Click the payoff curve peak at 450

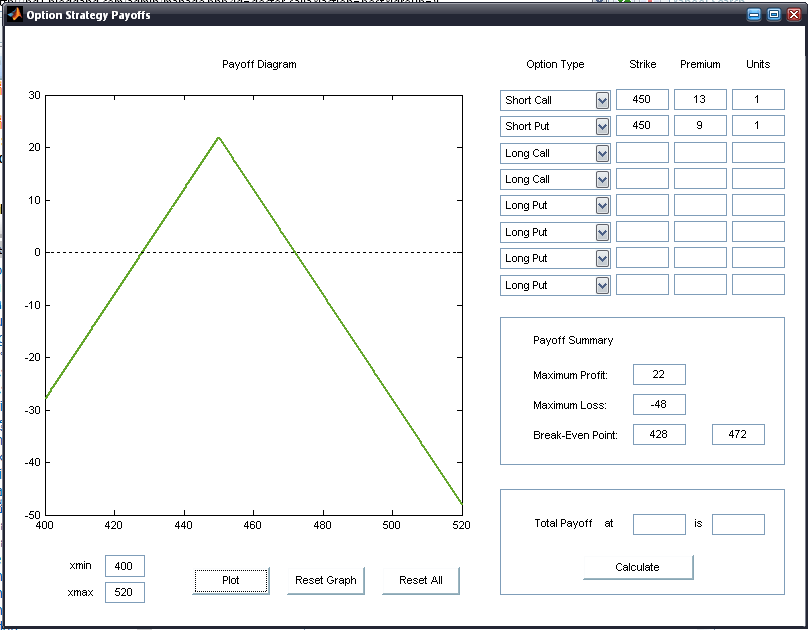click(x=218, y=138)
